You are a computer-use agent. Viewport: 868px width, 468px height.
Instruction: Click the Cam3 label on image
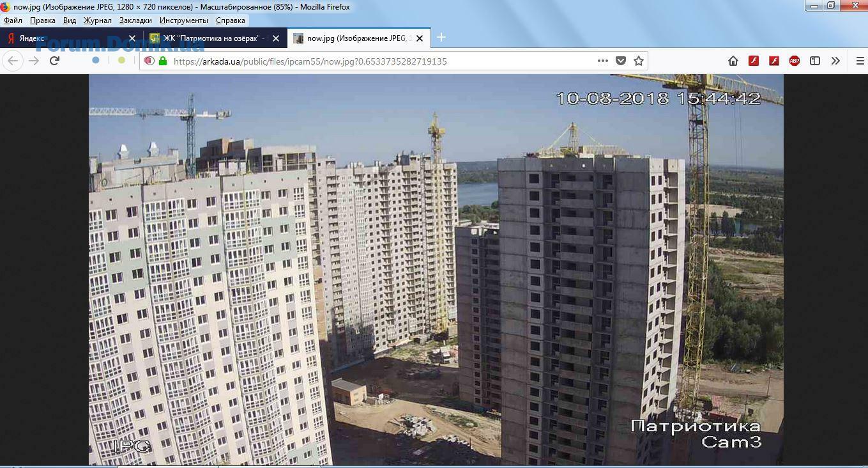pos(731,441)
